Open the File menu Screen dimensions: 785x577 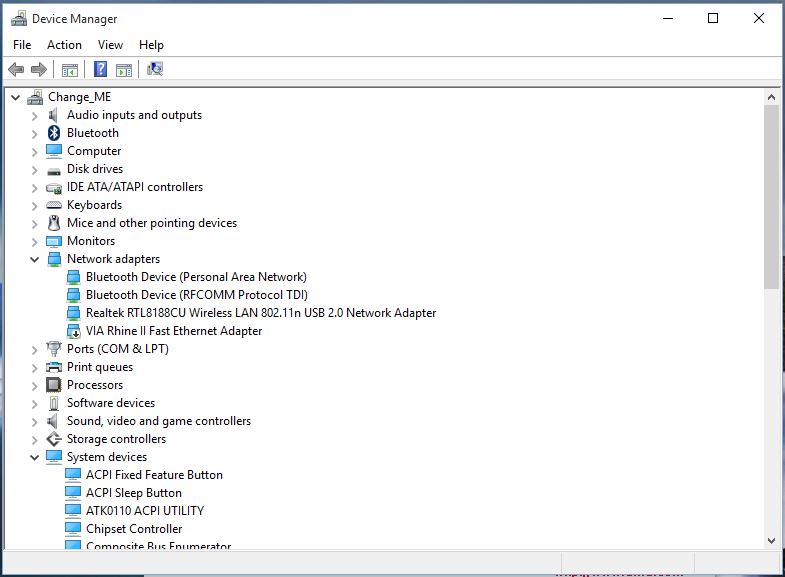[x=22, y=45]
